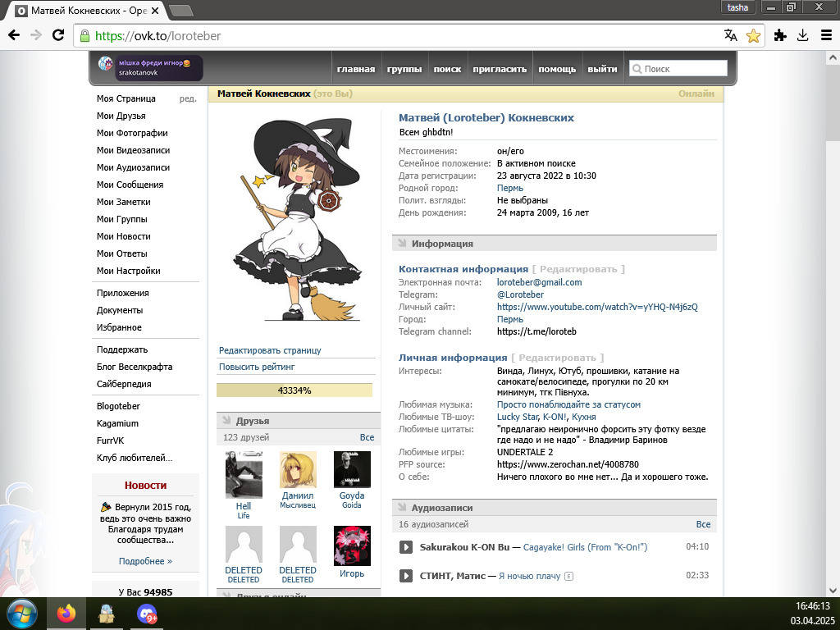Collapse the Информация section arrow
This screenshot has height=630, width=840.
pos(402,243)
